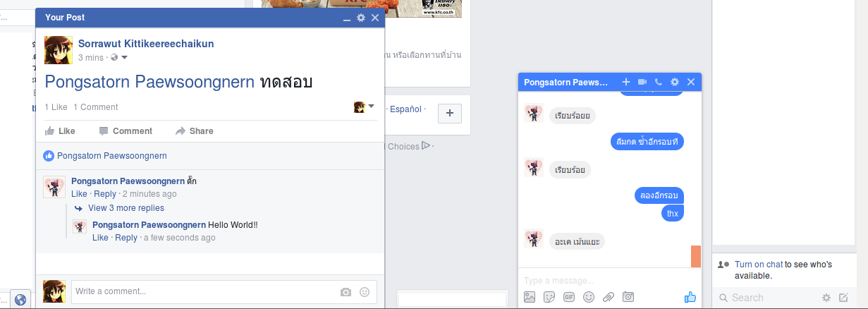Attach a file with paperclip icon
Viewport: 868px width, 309px height.
608,297
